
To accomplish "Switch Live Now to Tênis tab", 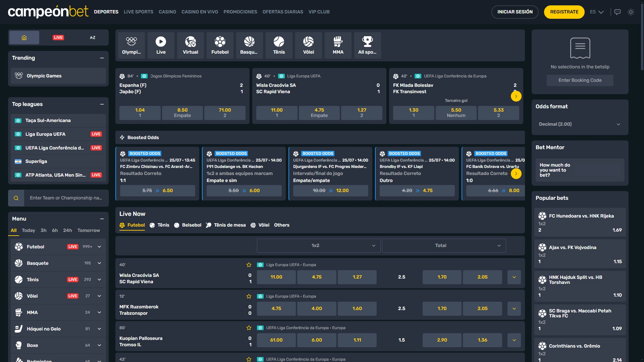I will 159,225.
